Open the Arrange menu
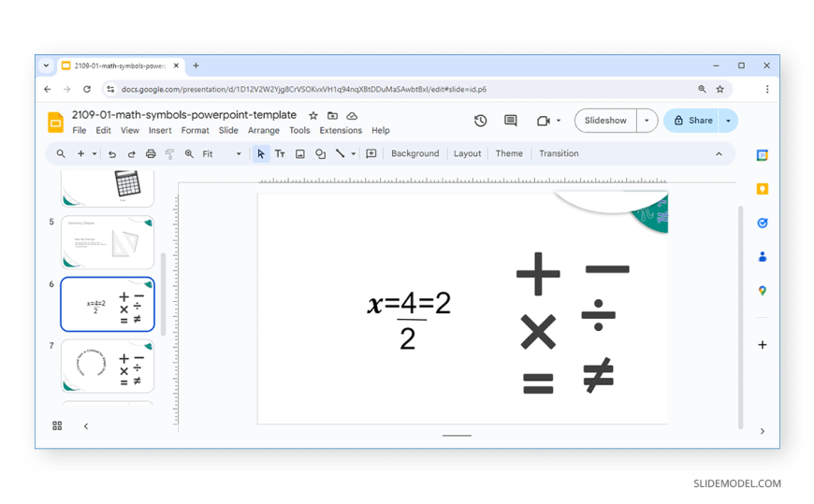 pos(264,130)
